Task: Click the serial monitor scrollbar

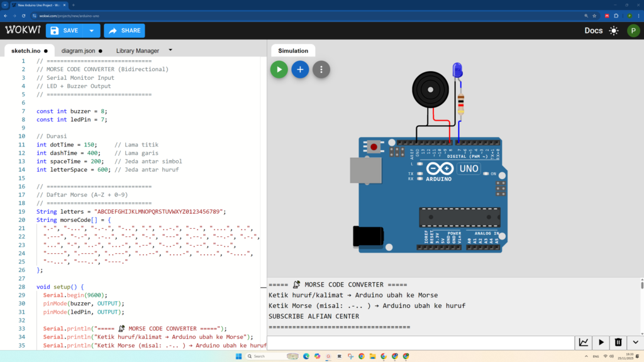Action: point(642,284)
